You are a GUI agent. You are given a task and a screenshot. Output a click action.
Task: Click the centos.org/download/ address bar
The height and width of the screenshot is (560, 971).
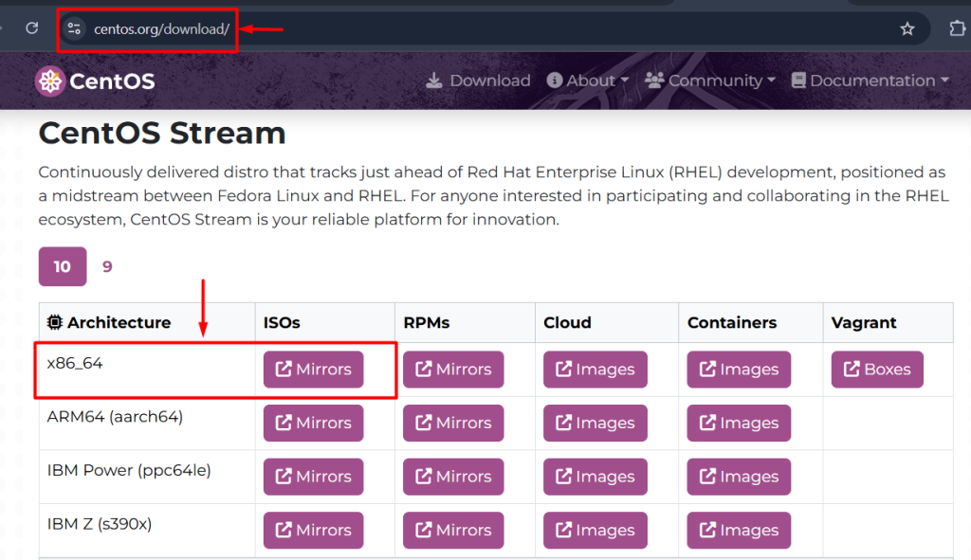point(161,28)
